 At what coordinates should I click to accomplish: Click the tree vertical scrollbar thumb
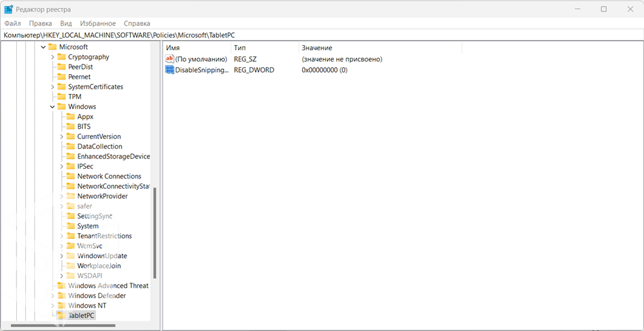(155, 233)
